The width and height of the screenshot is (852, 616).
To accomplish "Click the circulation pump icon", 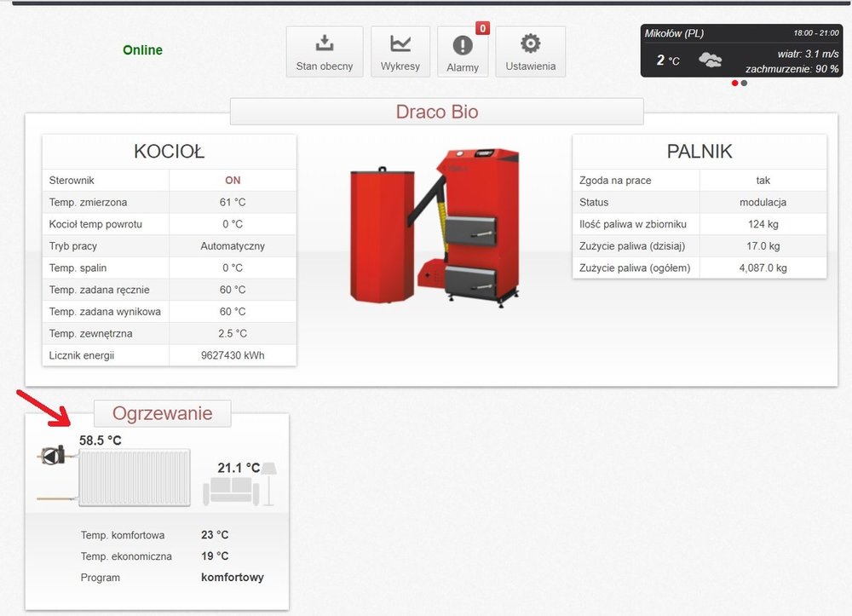I will pyautogui.click(x=52, y=457).
